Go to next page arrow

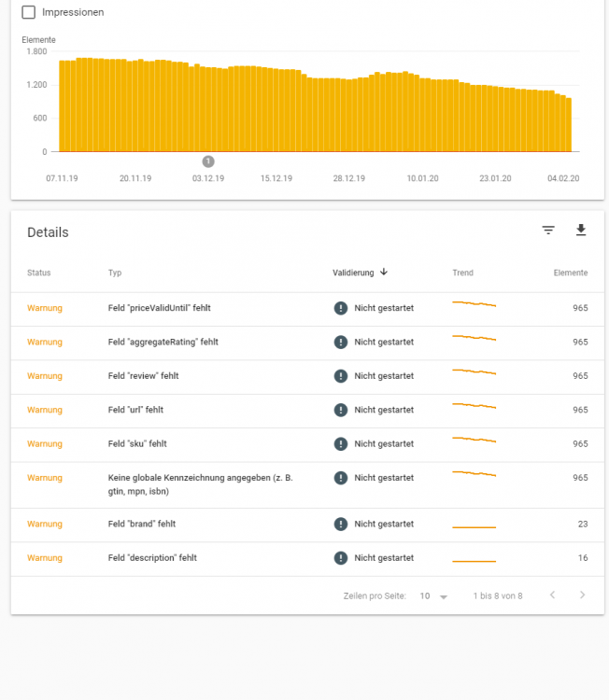[582, 595]
